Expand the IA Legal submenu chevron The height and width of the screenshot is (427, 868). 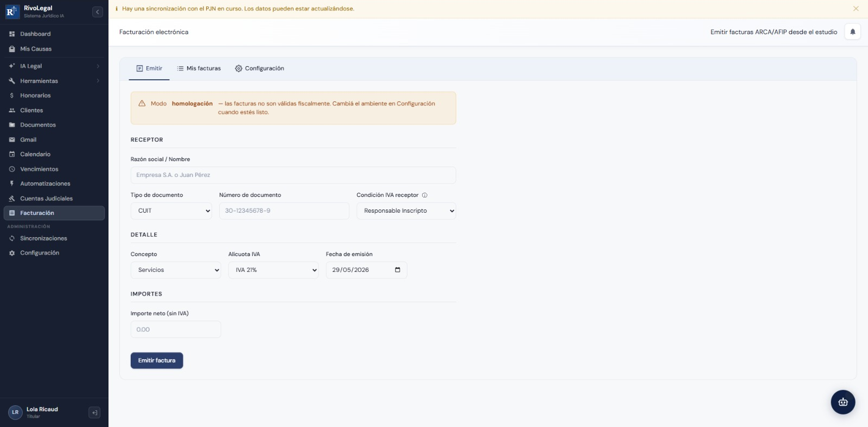point(98,66)
